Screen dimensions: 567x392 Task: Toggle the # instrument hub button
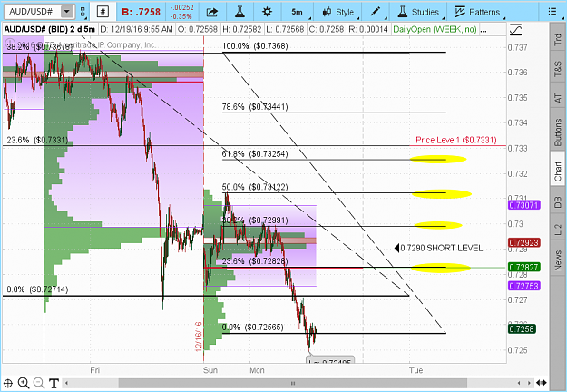coord(103,12)
